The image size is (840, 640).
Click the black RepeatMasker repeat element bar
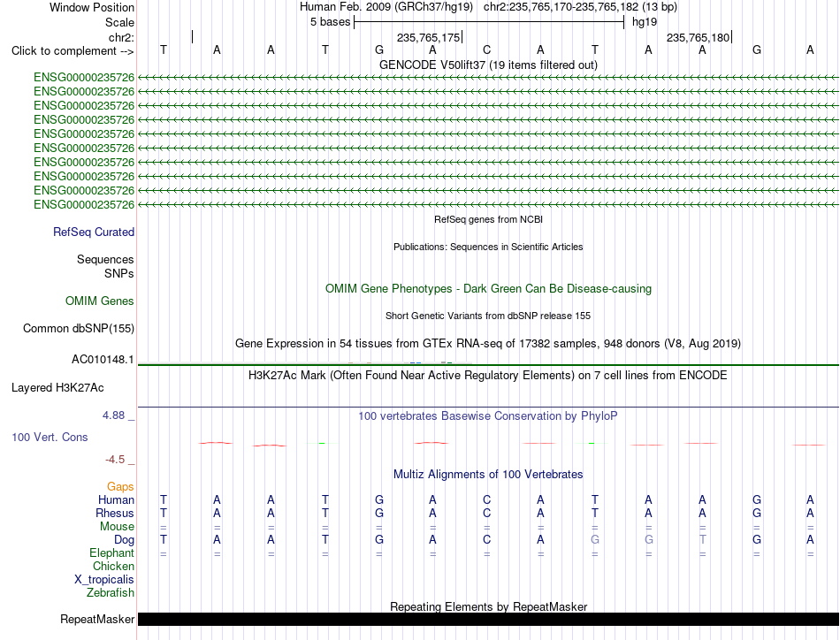[x=488, y=619]
